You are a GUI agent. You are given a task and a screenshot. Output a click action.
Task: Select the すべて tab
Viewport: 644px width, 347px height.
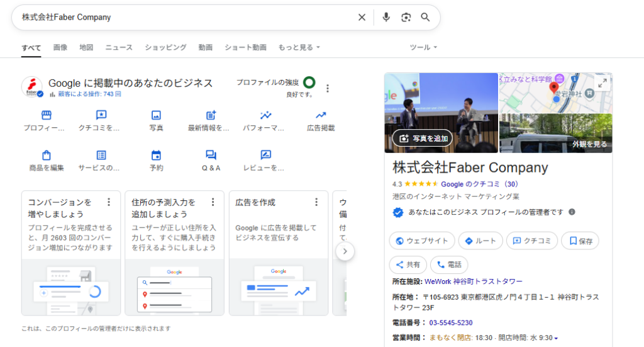[x=31, y=48]
